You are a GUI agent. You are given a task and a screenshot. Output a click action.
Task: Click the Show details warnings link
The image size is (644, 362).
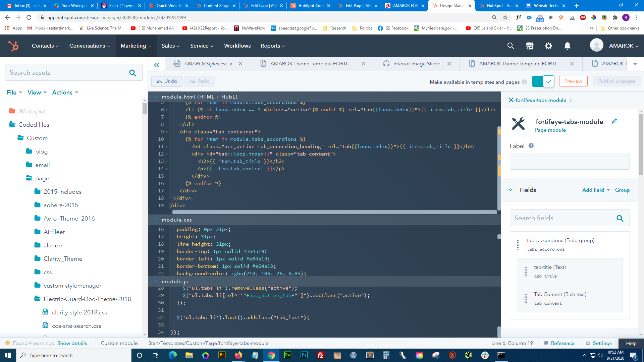pyautogui.click(x=72, y=343)
